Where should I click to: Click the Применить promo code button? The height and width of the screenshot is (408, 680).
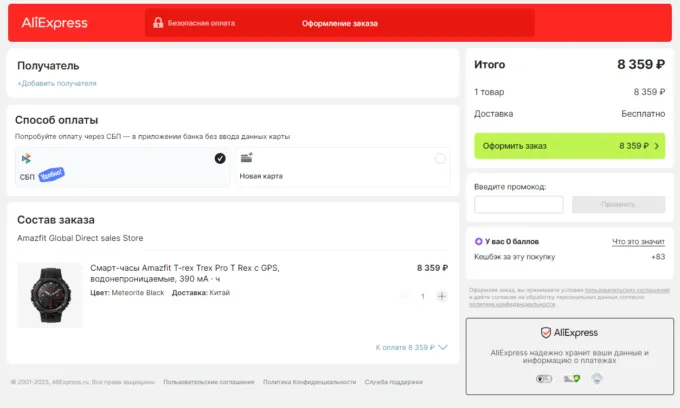618,204
